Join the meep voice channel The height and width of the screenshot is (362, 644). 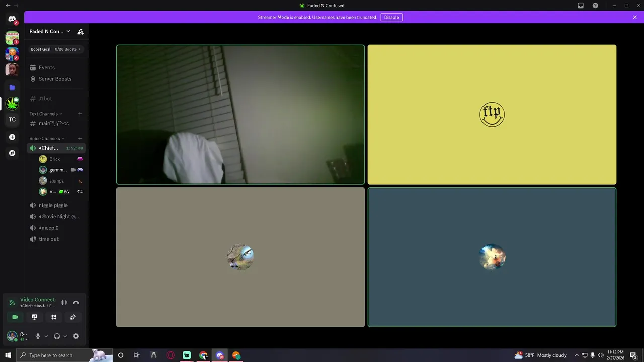pos(56,228)
